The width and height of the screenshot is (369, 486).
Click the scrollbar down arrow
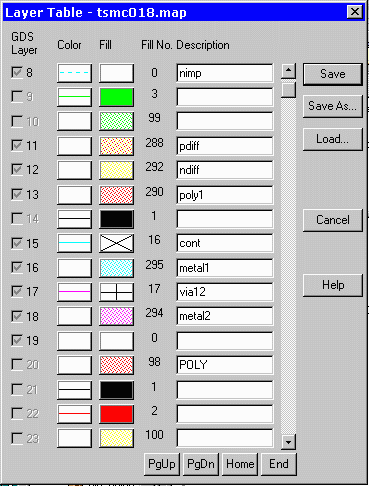(x=288, y=442)
